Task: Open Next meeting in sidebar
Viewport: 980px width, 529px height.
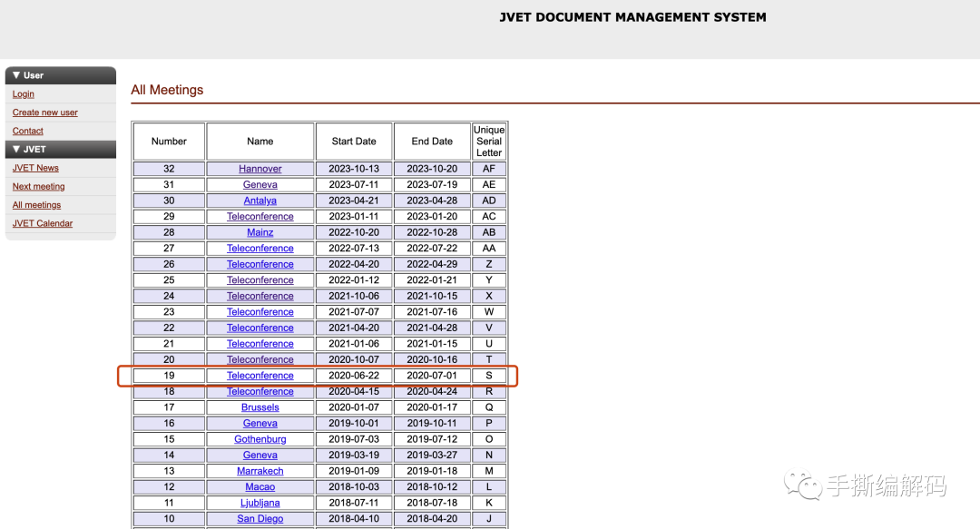Action: click(x=39, y=187)
